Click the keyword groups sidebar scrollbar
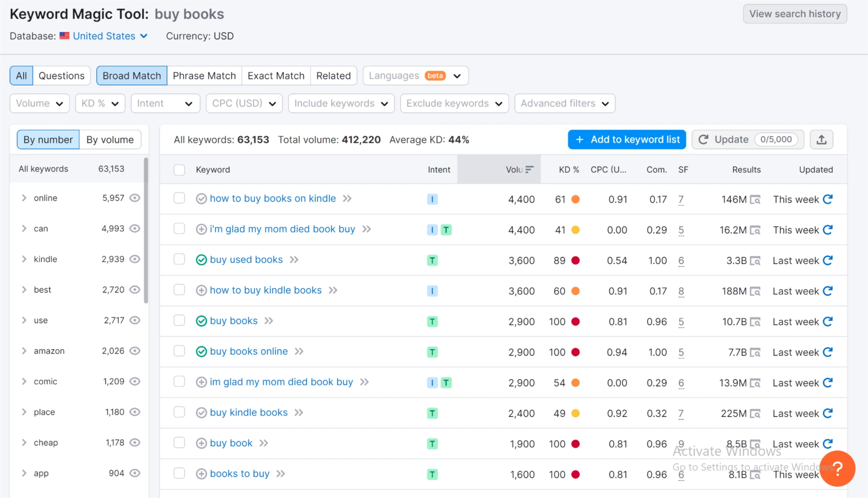This screenshot has width=868, height=498. tap(146, 231)
